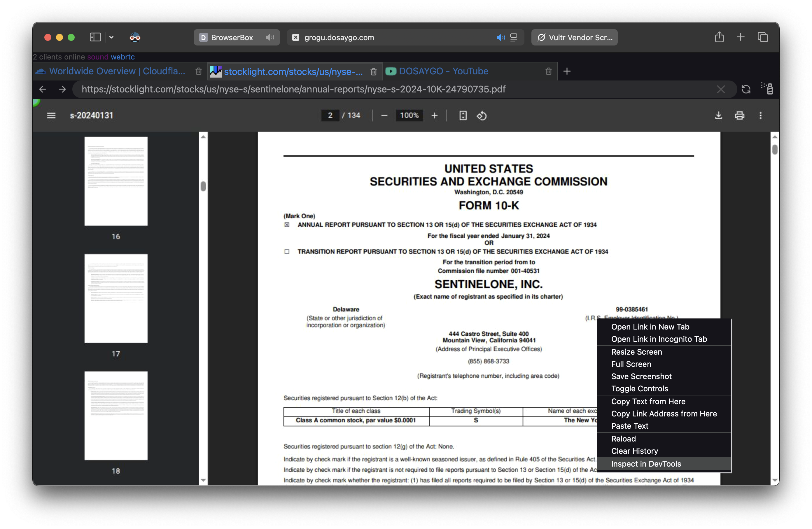Click thumbnail panel scroll-up arrow
This screenshot has width=812, height=529.
pos(203,137)
